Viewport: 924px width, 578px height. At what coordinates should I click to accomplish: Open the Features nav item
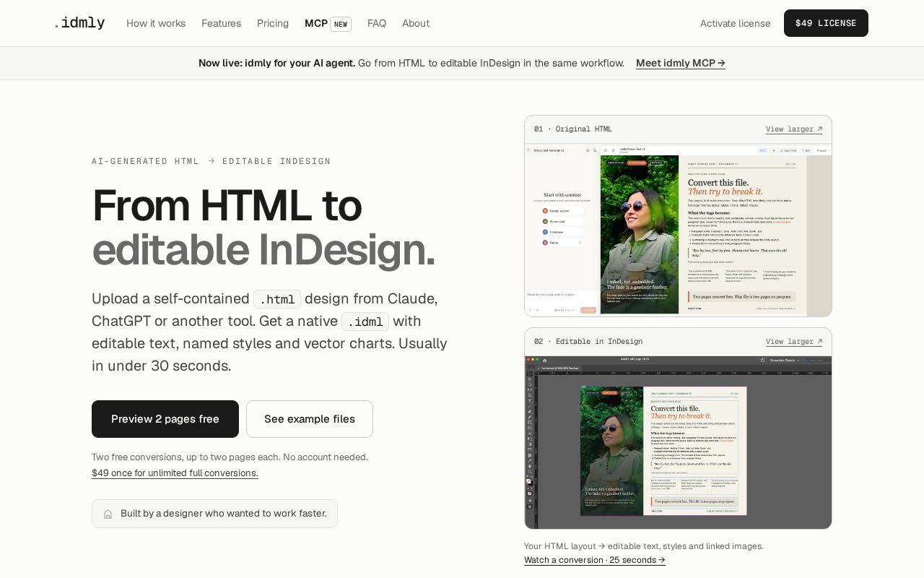click(x=222, y=23)
